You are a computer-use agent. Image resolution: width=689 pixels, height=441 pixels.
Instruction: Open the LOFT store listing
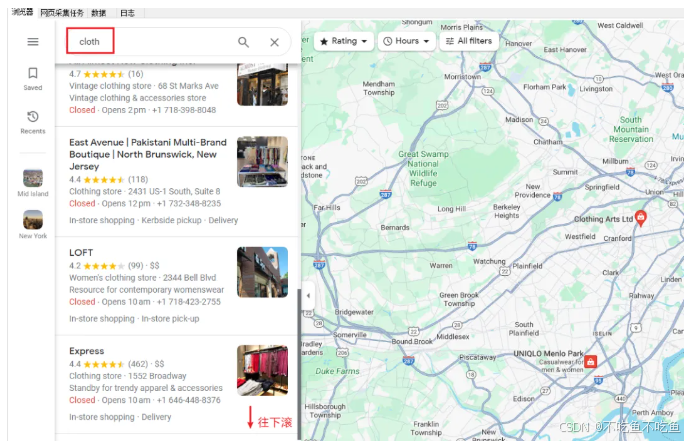[176, 286]
